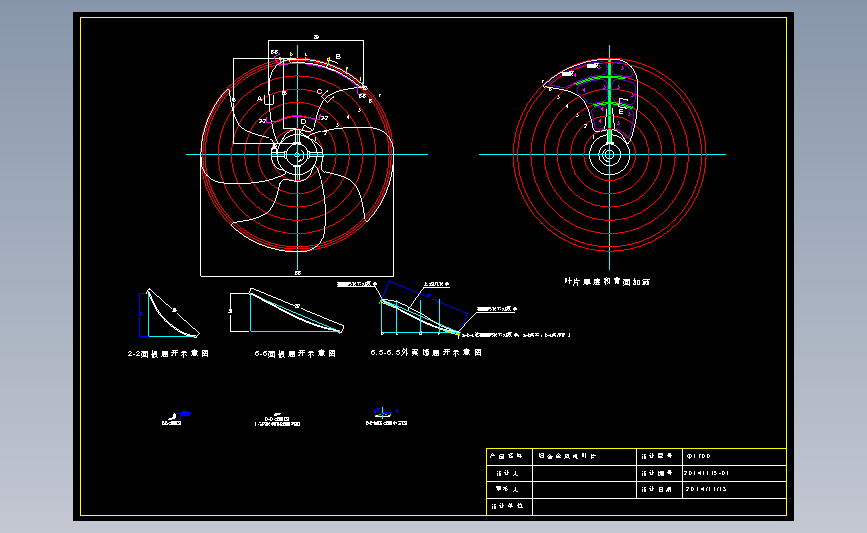Select the section label A on fan view
Image resolution: width=867 pixels, height=533 pixels.
[260, 99]
